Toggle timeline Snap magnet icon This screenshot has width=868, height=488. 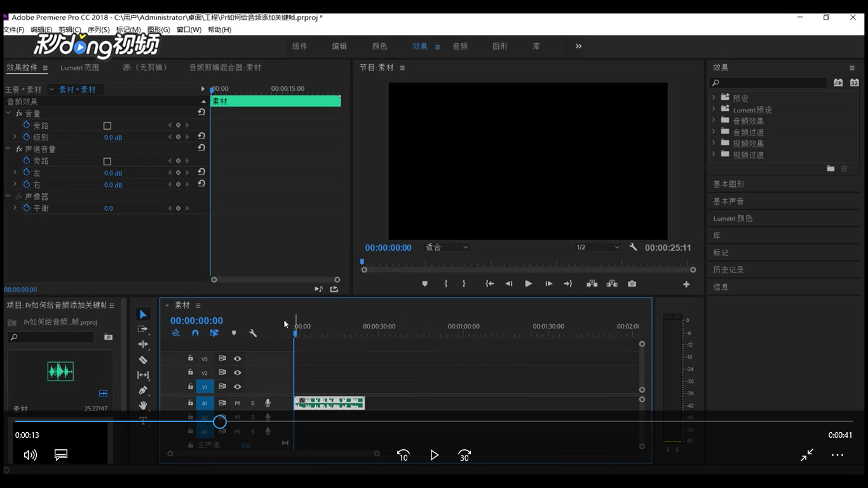point(195,333)
